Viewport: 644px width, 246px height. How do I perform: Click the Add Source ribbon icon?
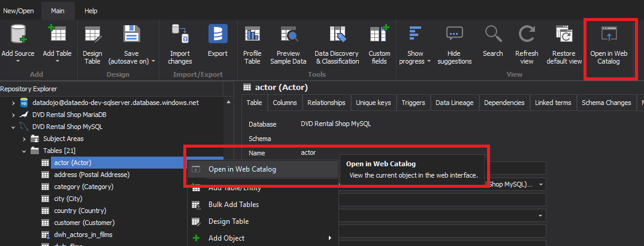18,35
